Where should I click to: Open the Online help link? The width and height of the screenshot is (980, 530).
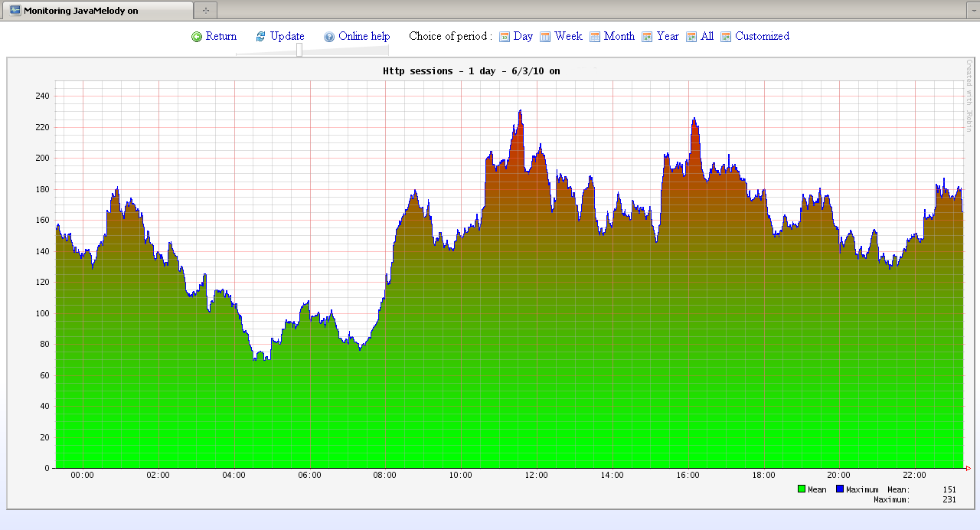point(364,36)
